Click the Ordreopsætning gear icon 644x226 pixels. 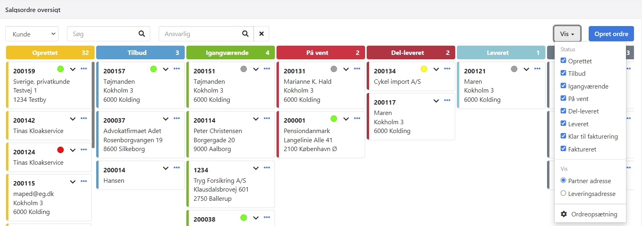click(564, 214)
